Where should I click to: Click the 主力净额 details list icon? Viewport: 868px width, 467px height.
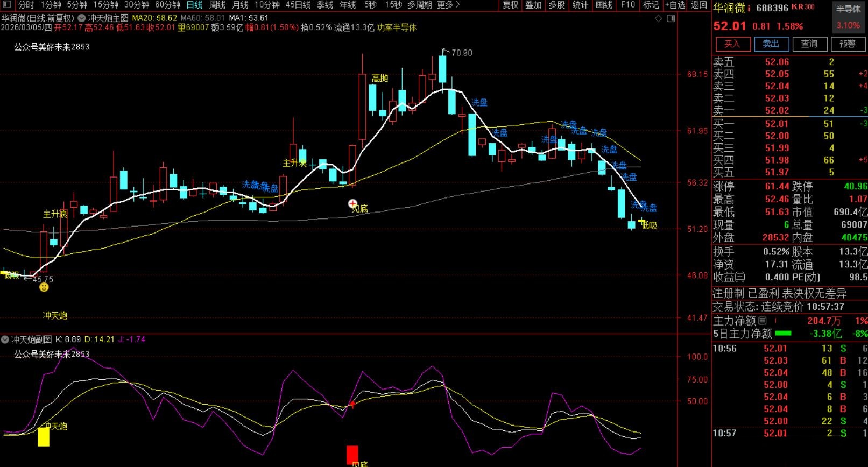763,321
